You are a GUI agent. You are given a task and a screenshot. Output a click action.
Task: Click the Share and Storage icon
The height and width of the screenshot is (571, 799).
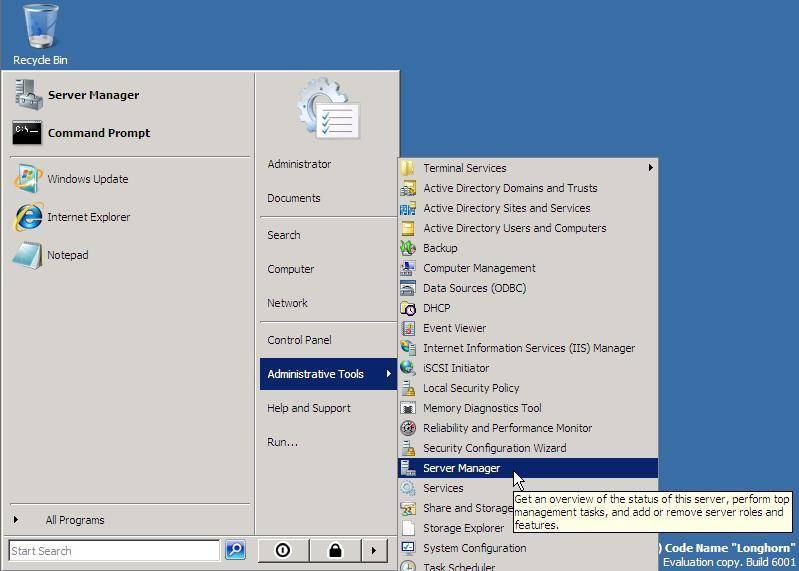408,508
